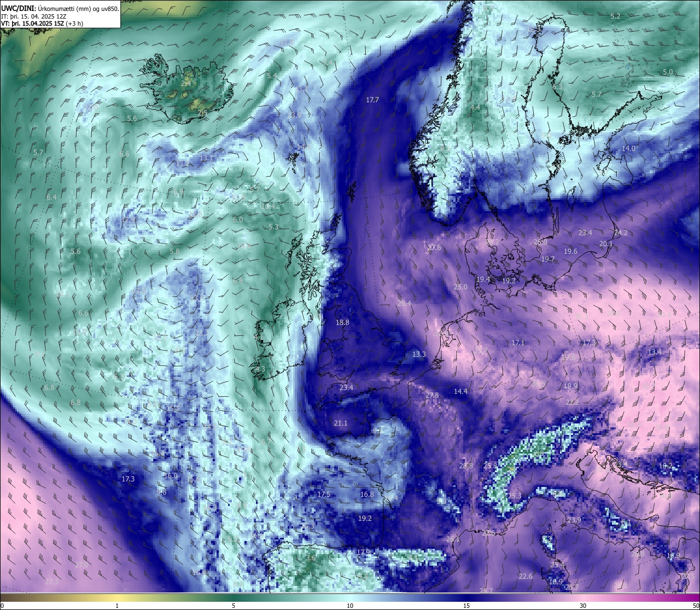The width and height of the screenshot is (700, 610).
Task: Click the 20.1 value near the Baltic coast
Action: click(606, 243)
